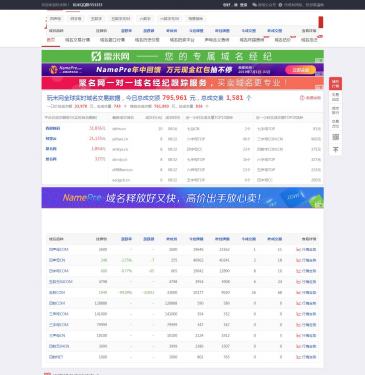
Task: Click the info icon beside 查看说明
Action: point(302,98)
